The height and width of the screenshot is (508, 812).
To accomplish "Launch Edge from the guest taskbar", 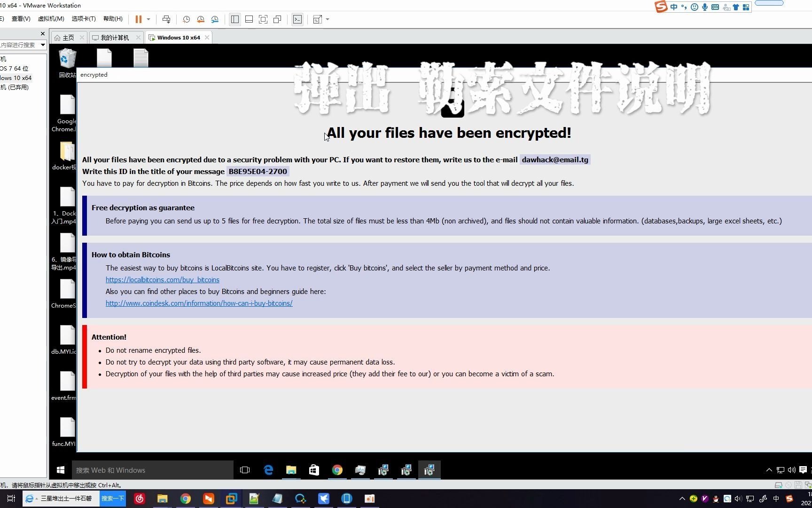I will (268, 470).
